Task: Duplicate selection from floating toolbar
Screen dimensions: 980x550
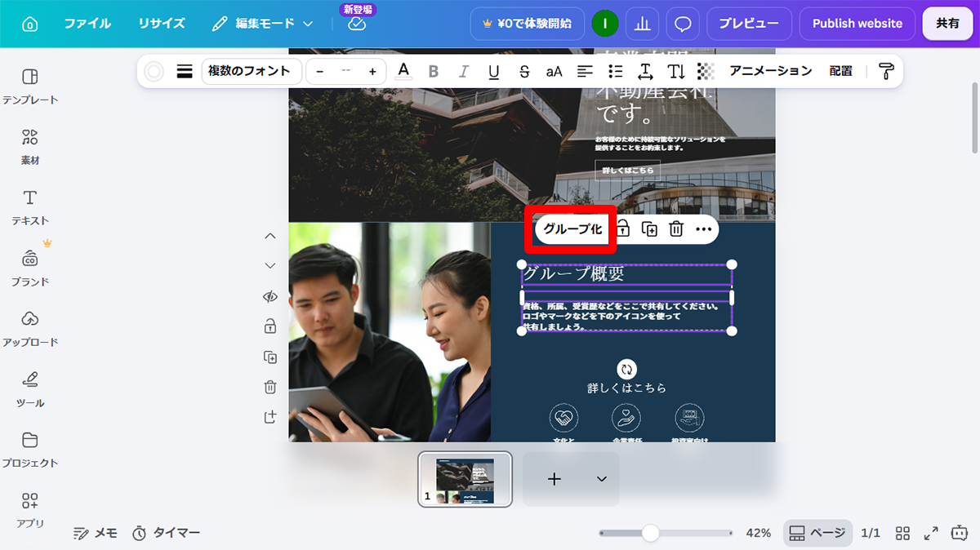Action: pos(649,229)
